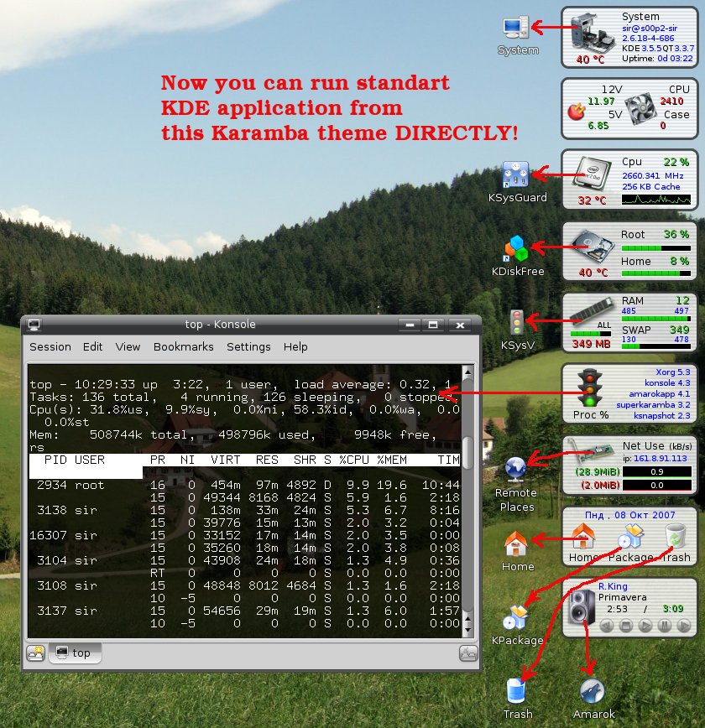
Task: Click the IP address 161.8.91.113
Action: (660, 458)
